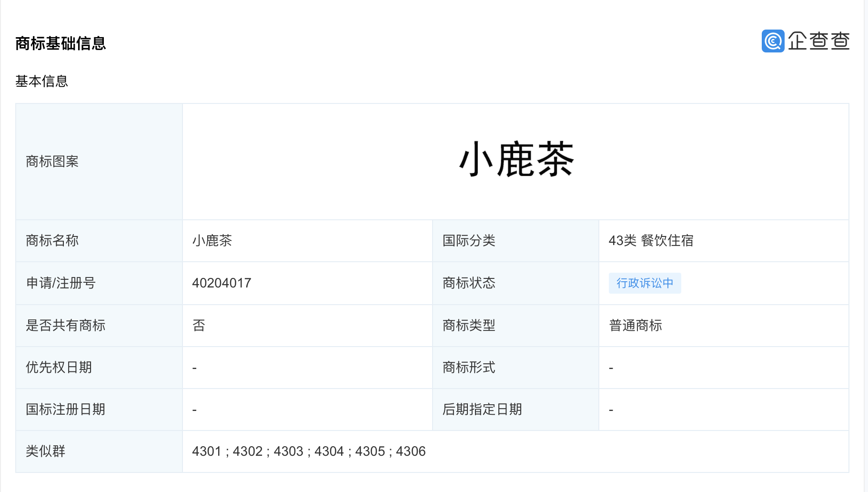Click the 商标类型 label cell
Image resolution: width=868 pixels, height=492 pixels.
click(515, 326)
